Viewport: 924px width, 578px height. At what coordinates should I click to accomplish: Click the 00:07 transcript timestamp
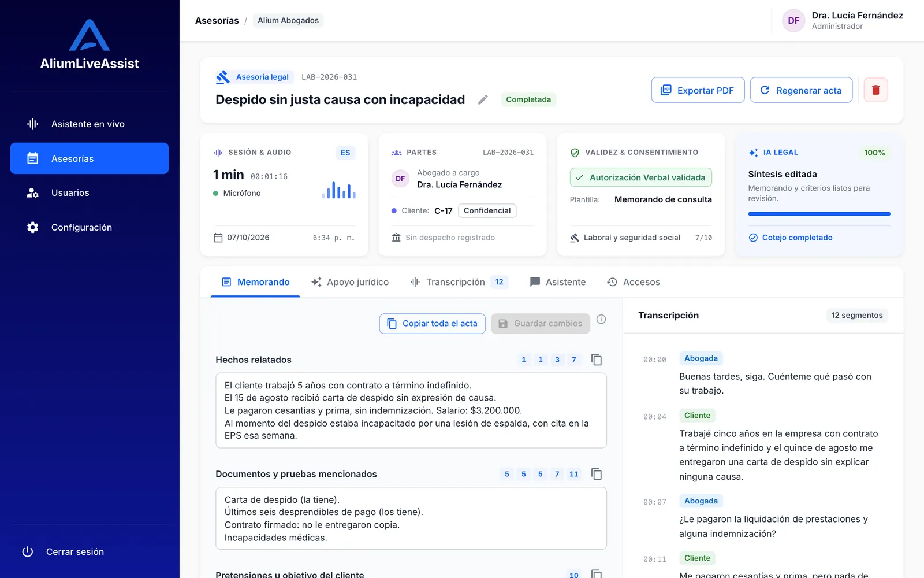tap(655, 502)
